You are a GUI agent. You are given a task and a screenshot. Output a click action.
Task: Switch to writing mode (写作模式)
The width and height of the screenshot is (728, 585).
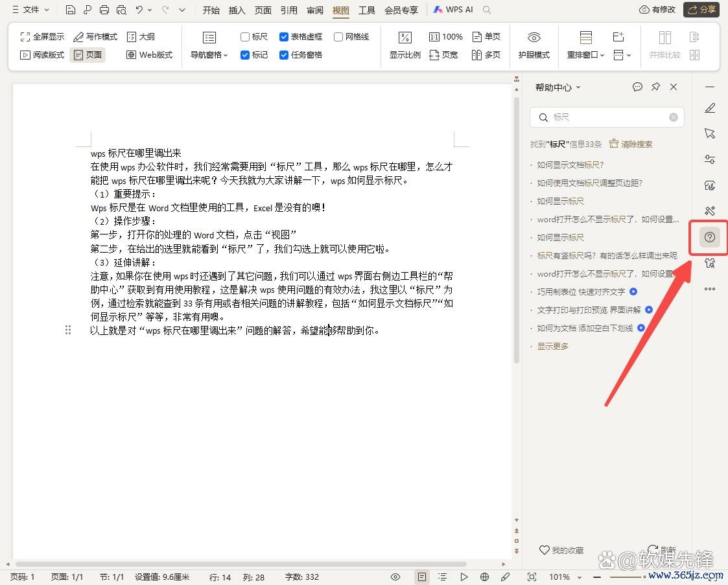(95, 37)
